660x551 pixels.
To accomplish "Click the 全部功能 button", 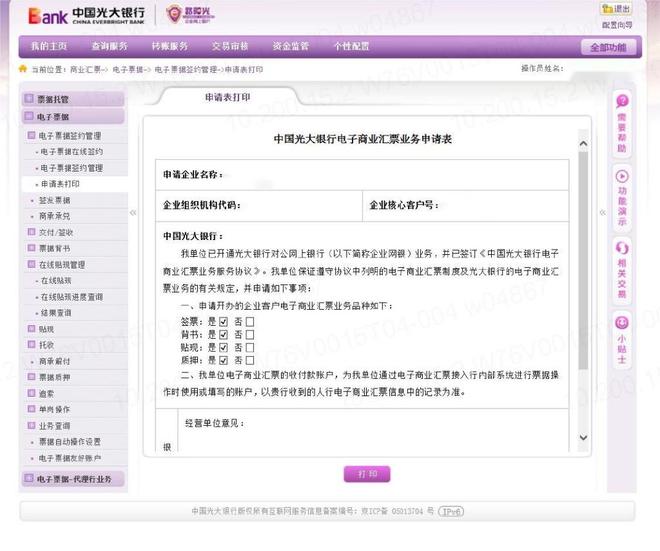I will (x=608, y=47).
